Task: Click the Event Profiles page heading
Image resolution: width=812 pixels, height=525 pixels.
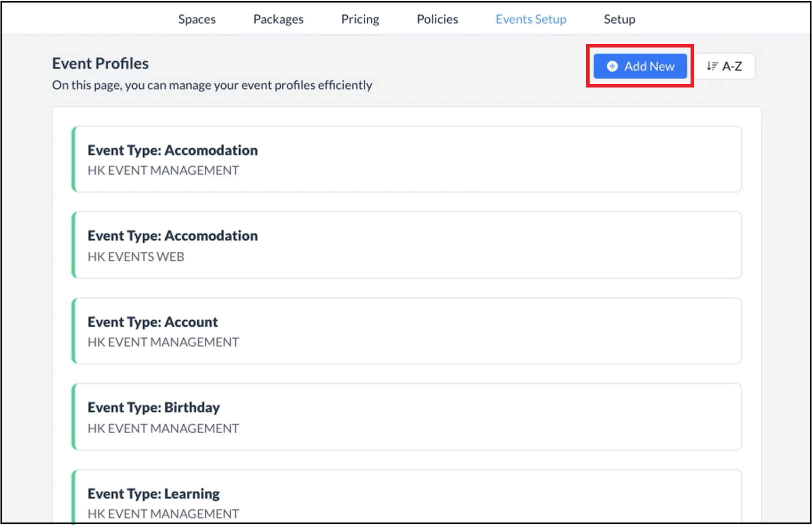Action: (x=100, y=63)
